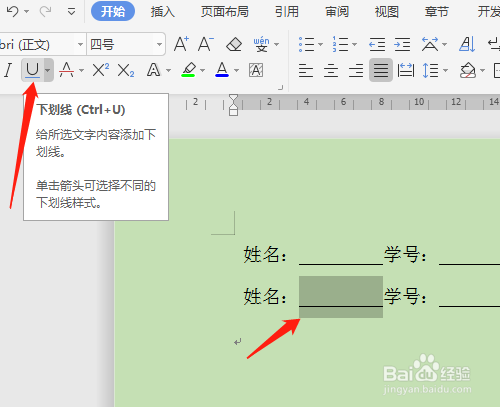Expand the phonetic guide dropdown arrow
500x407 pixels.
click(x=276, y=44)
